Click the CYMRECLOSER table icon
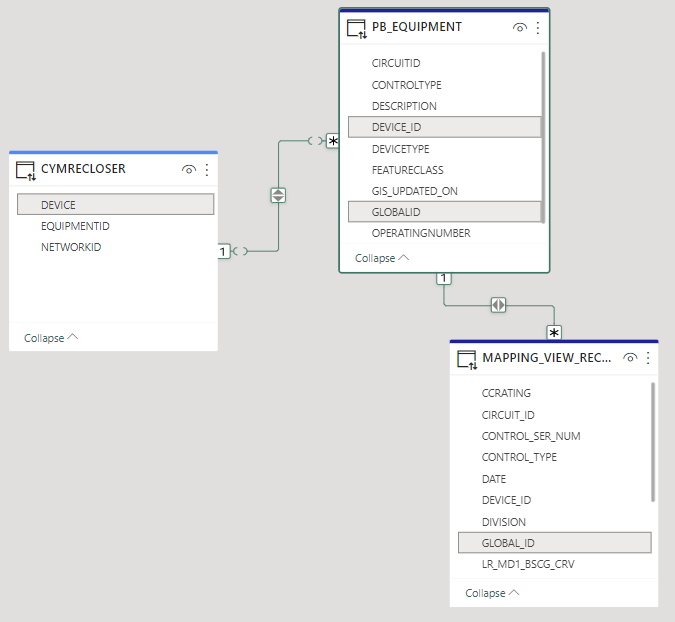Screen dimensions: 675x622 (26, 170)
